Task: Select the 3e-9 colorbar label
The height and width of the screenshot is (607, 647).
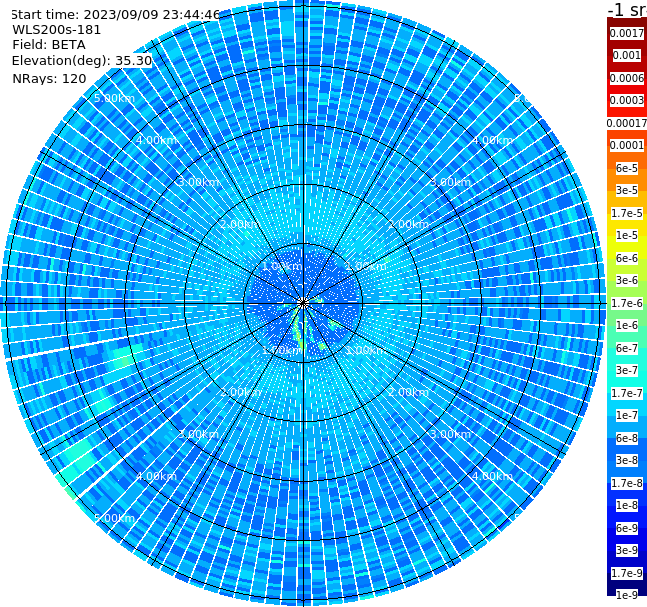Action: pyautogui.click(x=627, y=550)
